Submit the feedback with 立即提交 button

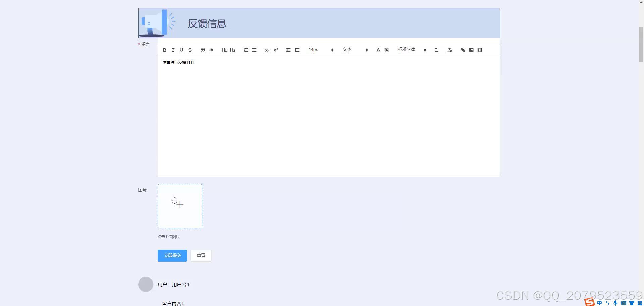(172, 255)
